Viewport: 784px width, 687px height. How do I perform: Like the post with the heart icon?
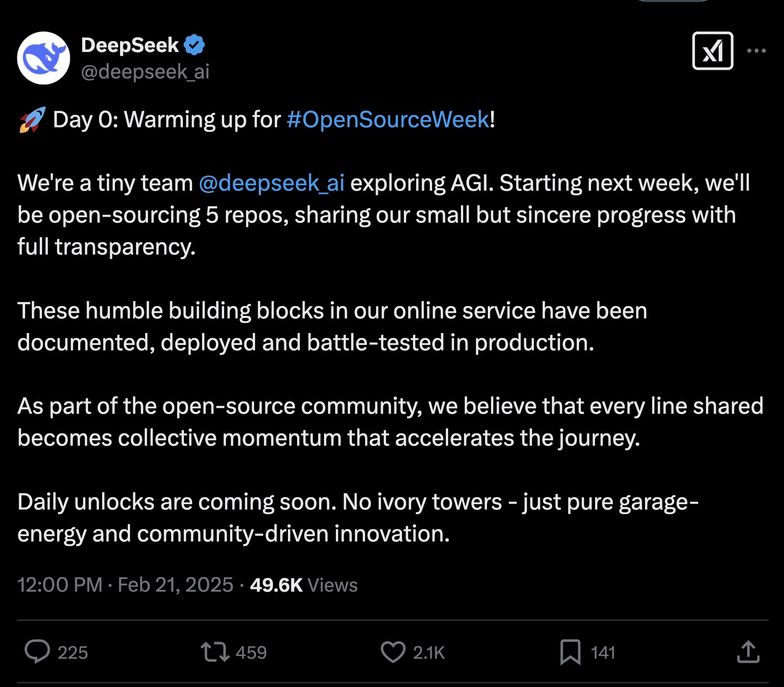click(x=393, y=651)
